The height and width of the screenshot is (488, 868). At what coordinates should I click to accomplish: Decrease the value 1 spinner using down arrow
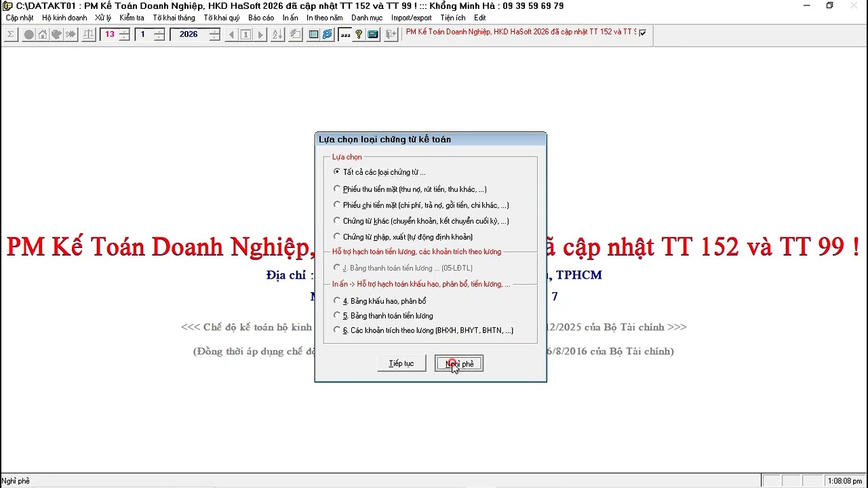click(x=159, y=38)
